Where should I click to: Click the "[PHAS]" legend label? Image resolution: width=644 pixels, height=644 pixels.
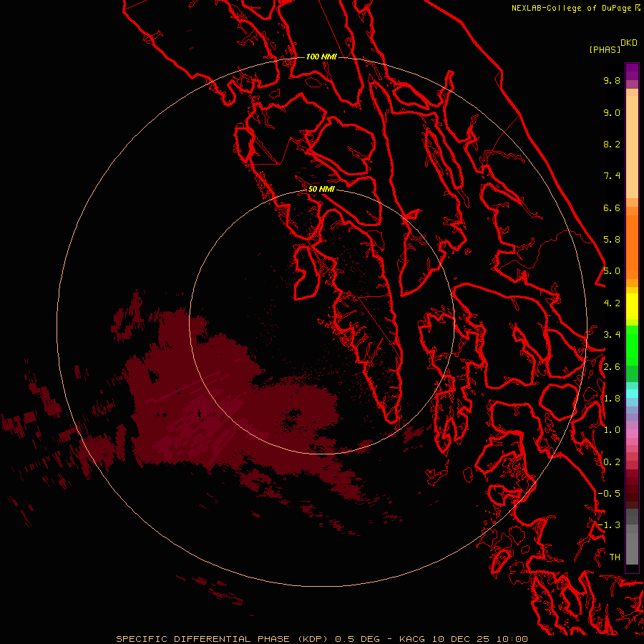pos(605,49)
